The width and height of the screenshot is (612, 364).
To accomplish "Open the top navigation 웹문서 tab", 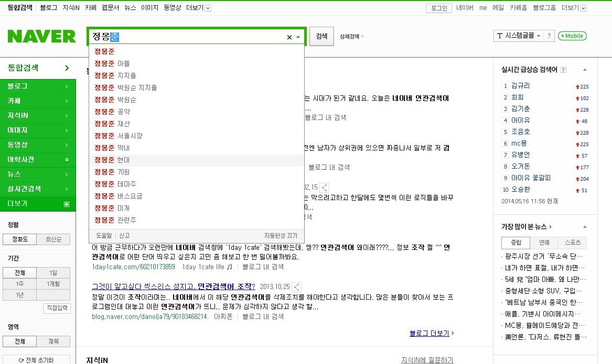I will (x=110, y=8).
